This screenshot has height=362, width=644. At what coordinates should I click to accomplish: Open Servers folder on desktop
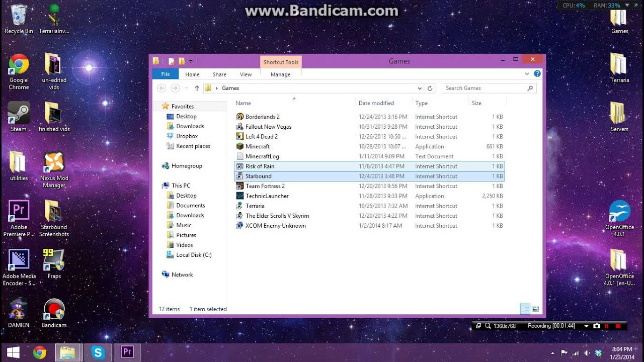coord(619,117)
